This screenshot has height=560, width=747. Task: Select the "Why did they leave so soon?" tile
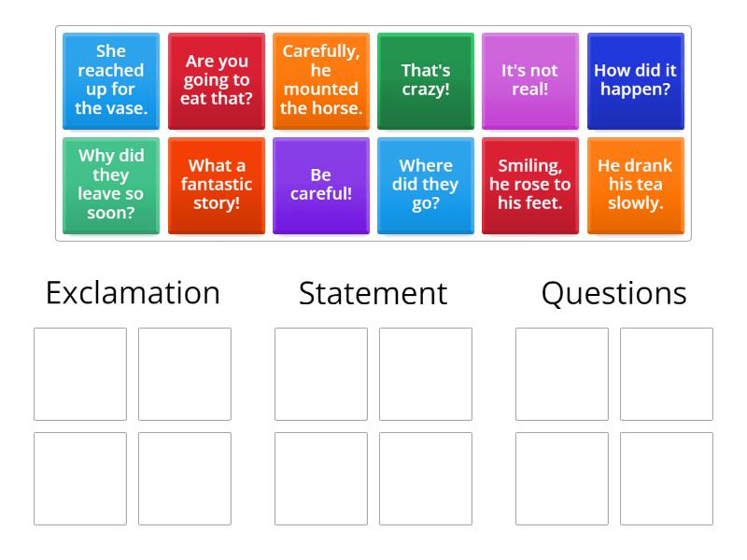(x=110, y=185)
